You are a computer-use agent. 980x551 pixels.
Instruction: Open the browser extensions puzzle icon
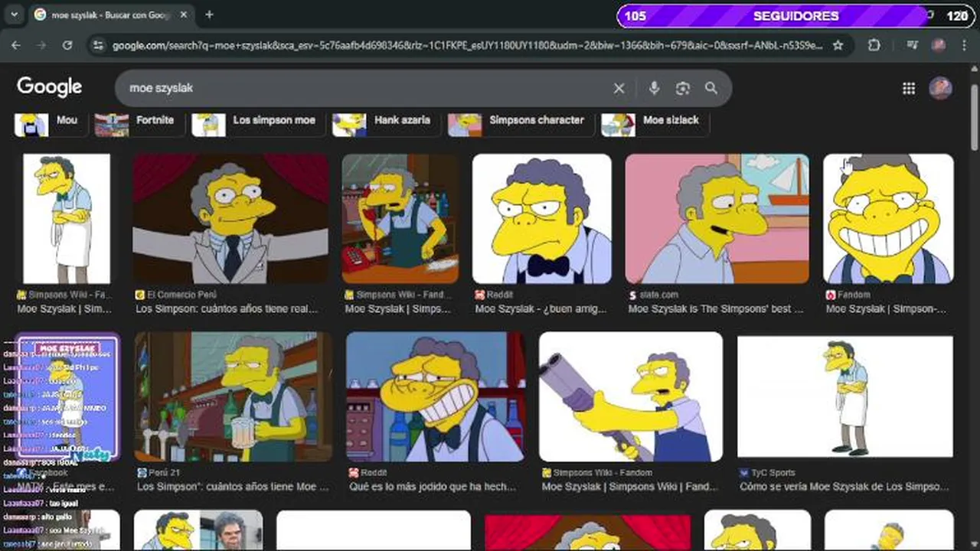tap(874, 46)
